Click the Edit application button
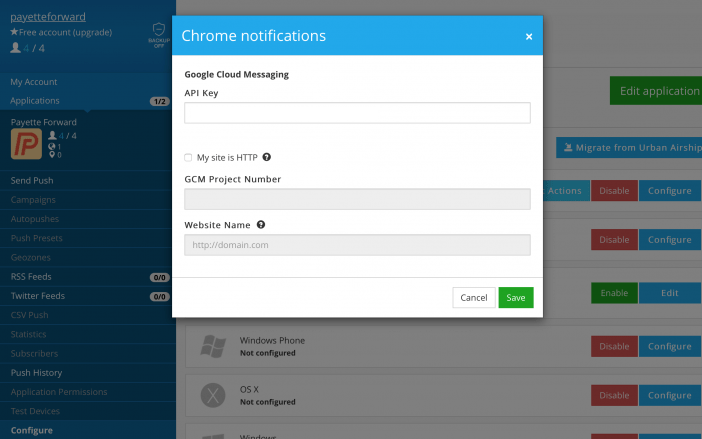 click(656, 91)
